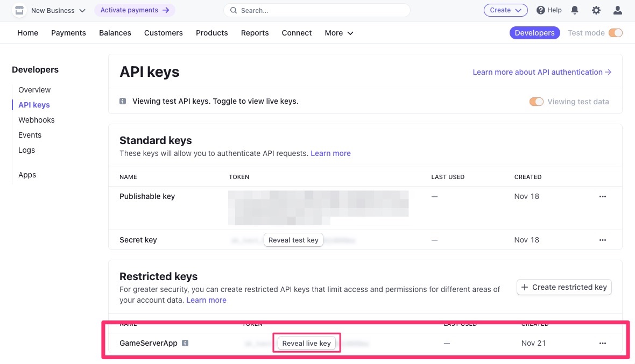Click inside the Search field
This screenshot has height=364, width=635.
(x=316, y=10)
